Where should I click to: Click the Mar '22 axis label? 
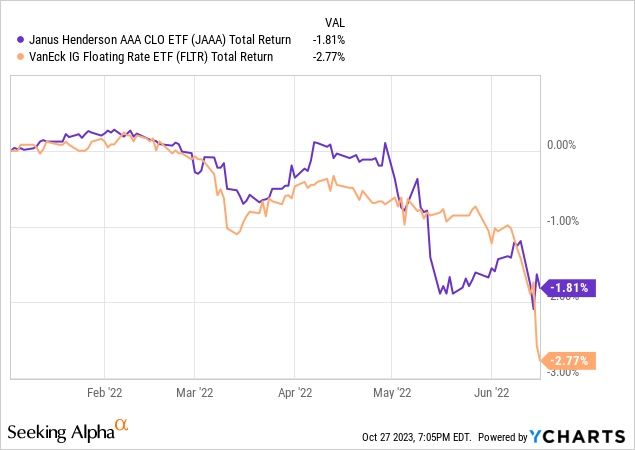[x=199, y=394]
